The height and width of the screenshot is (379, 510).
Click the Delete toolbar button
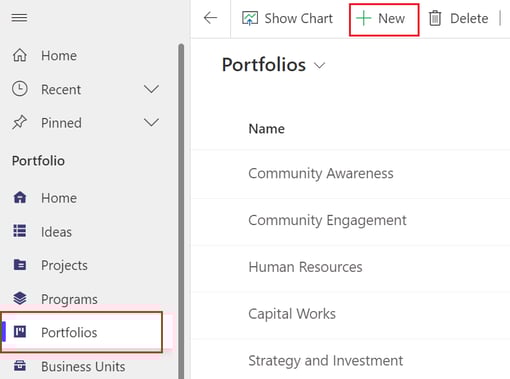coord(458,18)
